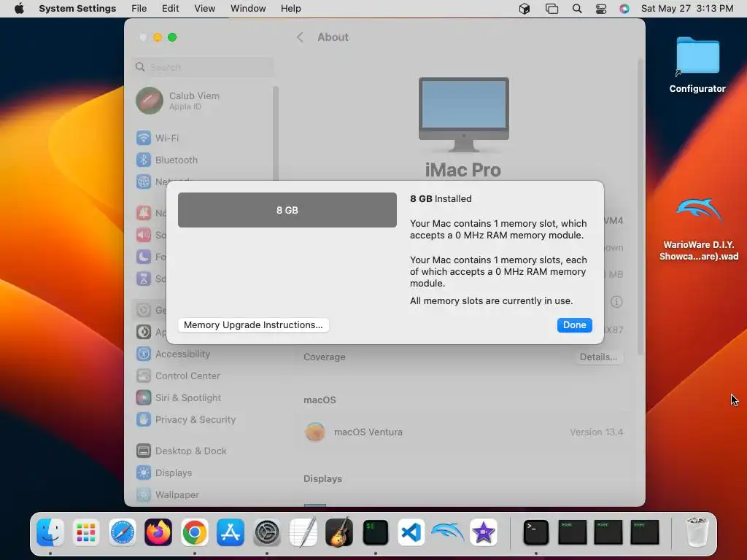
Task: Open App Store from the Dock
Action: 231,532
